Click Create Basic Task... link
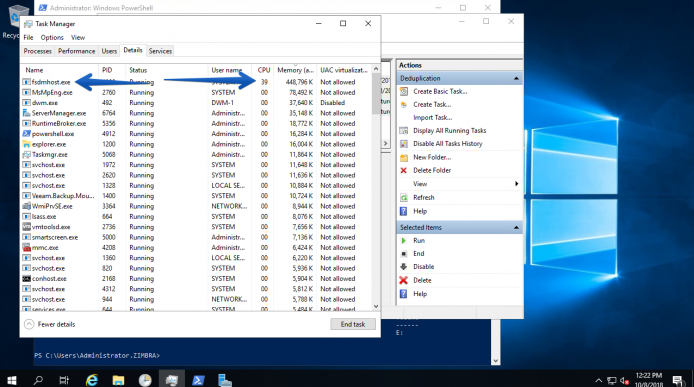The height and width of the screenshot is (387, 694). point(440,92)
